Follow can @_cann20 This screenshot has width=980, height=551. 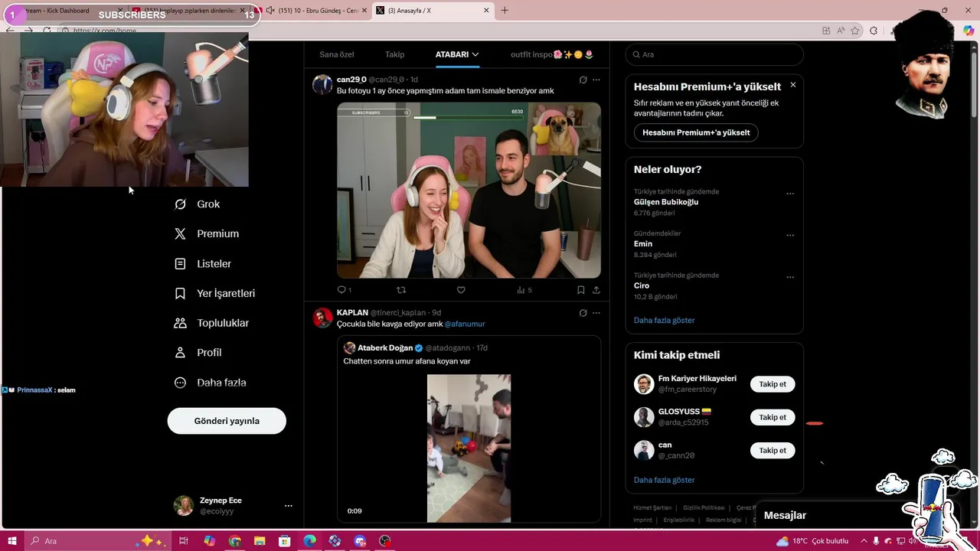click(773, 451)
